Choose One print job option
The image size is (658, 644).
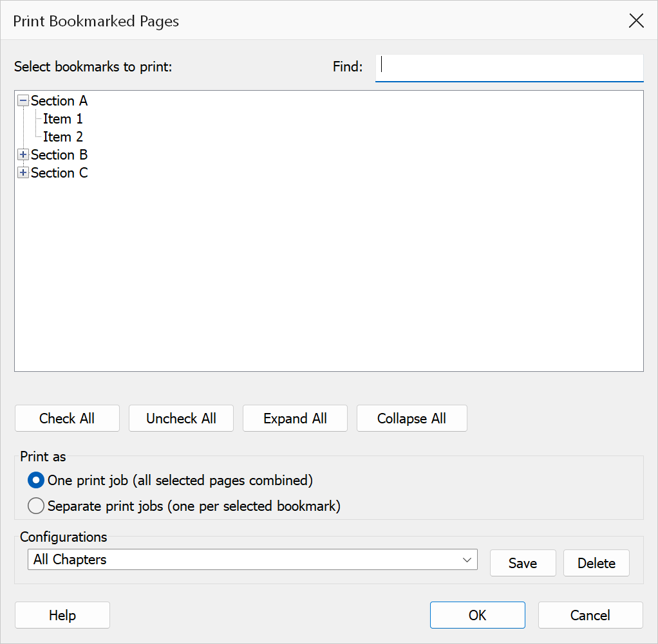pyautogui.click(x=36, y=481)
